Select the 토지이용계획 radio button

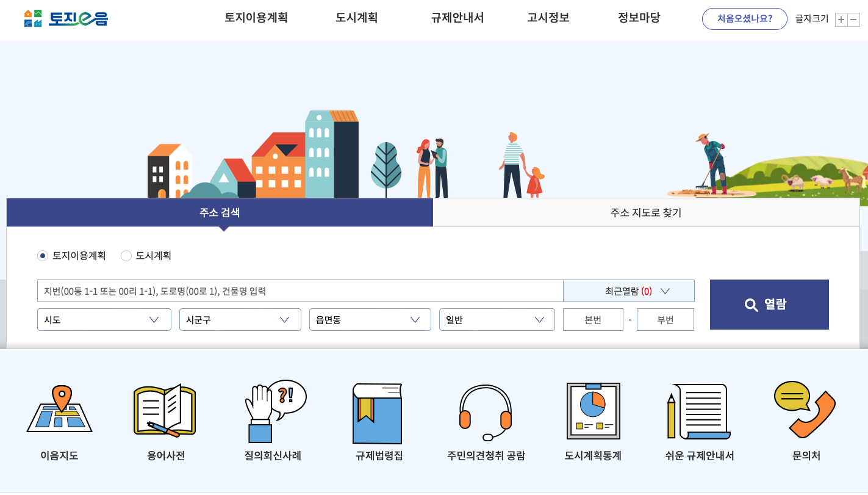click(x=42, y=256)
